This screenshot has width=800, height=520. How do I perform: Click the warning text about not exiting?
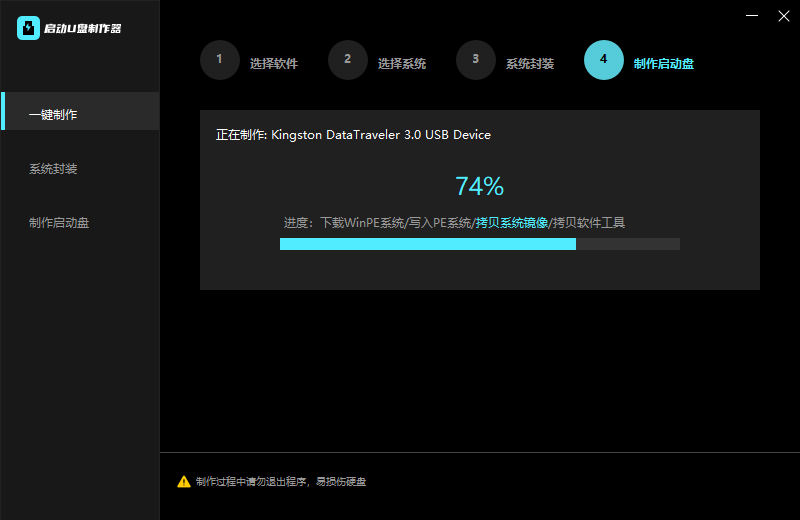tap(280, 482)
